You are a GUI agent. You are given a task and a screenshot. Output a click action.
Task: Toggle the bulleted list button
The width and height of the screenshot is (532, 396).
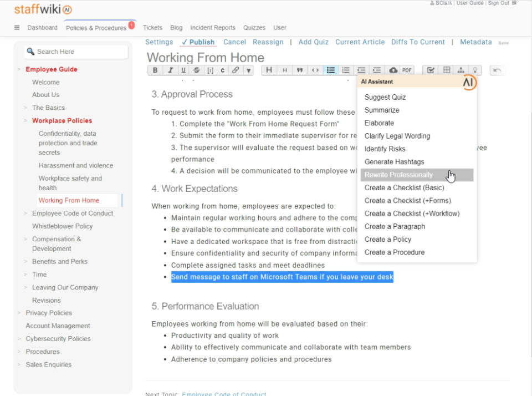[x=331, y=70]
